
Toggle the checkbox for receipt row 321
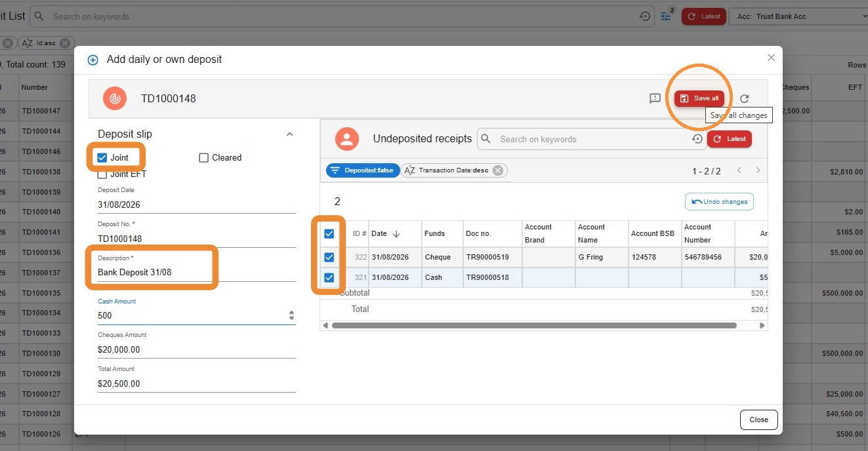click(329, 277)
